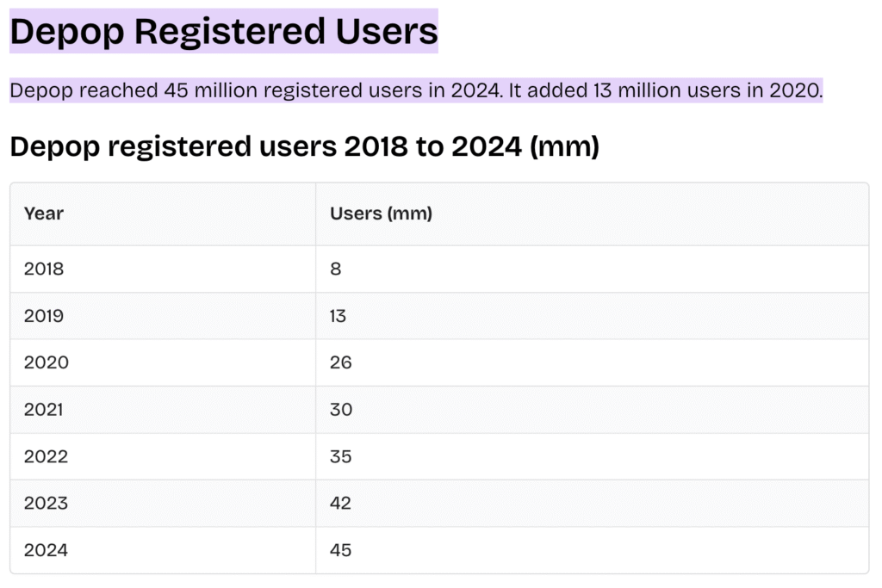Image resolution: width=882 pixels, height=588 pixels.
Task: Click the users value 35 for 2022
Action: point(341,456)
